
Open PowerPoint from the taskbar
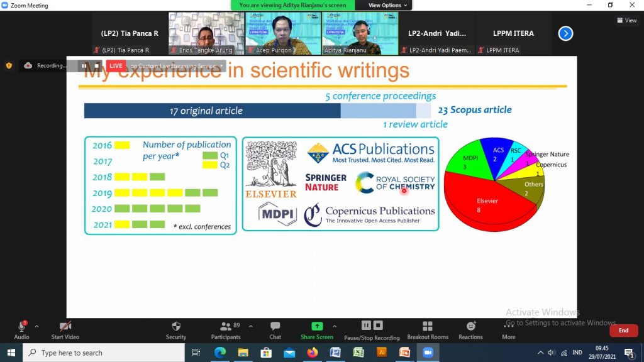404,353
